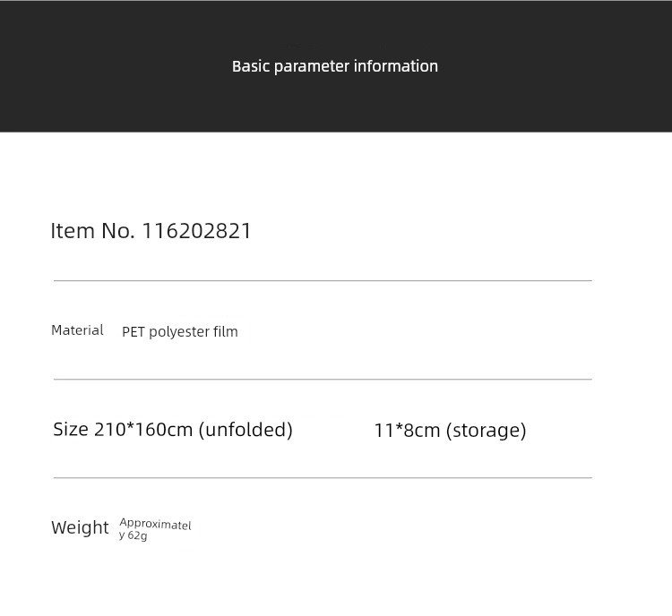Click the "(unfolded)" text
Viewport: 672px width, 616px height.
pos(246,430)
